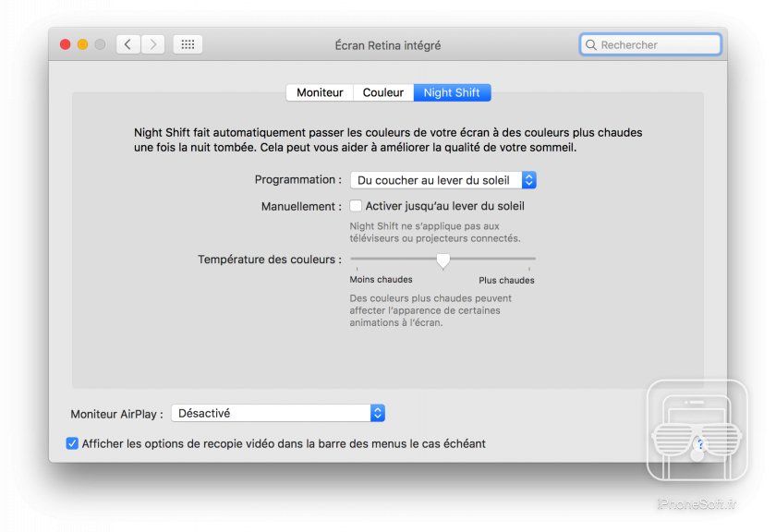The width and height of the screenshot is (776, 532).
Task: Focus the Rechercher search field
Action: pyautogui.click(x=650, y=44)
